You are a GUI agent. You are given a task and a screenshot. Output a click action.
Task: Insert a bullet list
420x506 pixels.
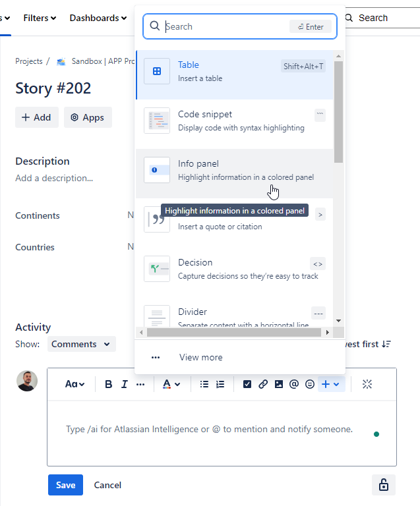click(x=204, y=384)
